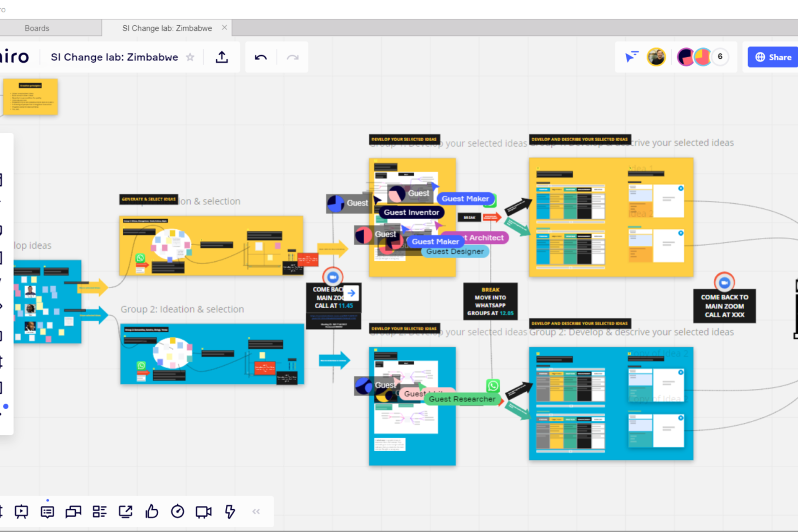The width and height of the screenshot is (798, 532).
Task: Open the cards list icon
Action: pos(100,512)
